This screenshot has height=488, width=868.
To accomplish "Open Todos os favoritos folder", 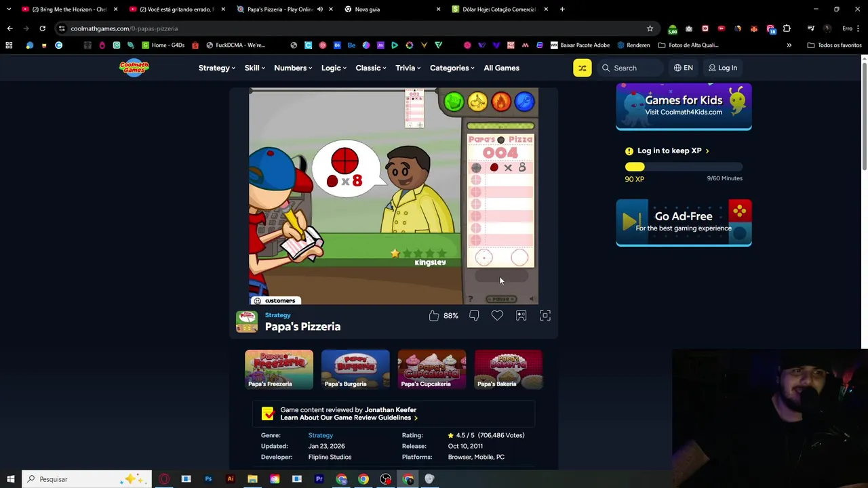I will [834, 45].
